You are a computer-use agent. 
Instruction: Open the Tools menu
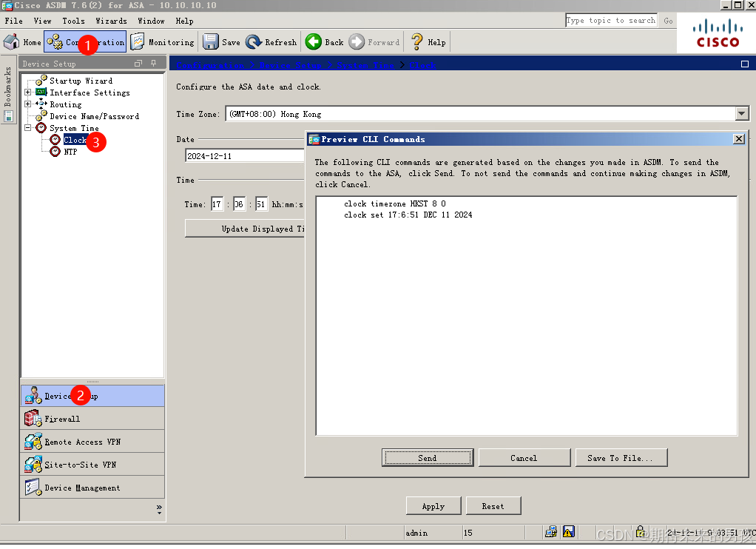pos(73,21)
